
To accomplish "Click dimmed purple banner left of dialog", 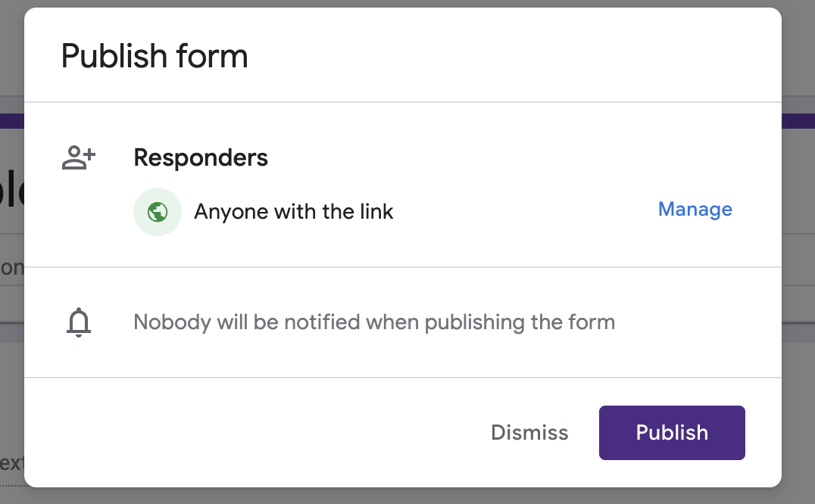I will (12, 121).
